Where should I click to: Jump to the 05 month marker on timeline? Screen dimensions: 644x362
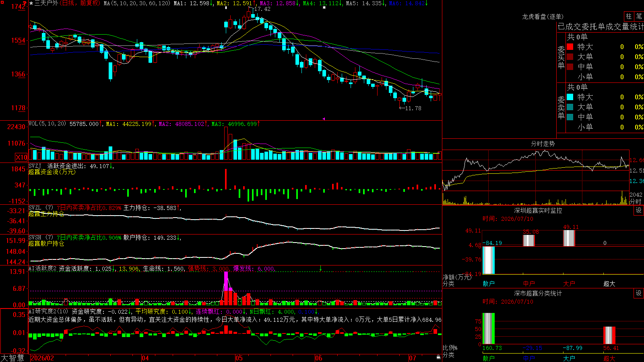pyautogui.click(x=239, y=358)
